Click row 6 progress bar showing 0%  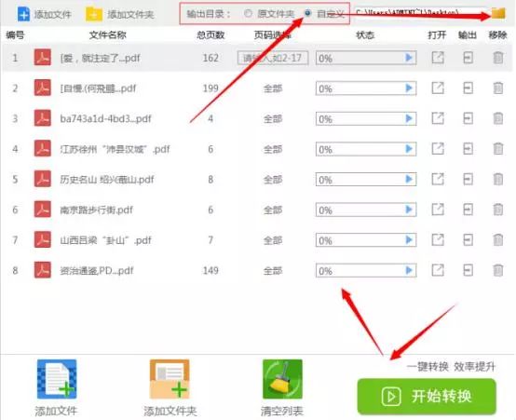point(366,210)
